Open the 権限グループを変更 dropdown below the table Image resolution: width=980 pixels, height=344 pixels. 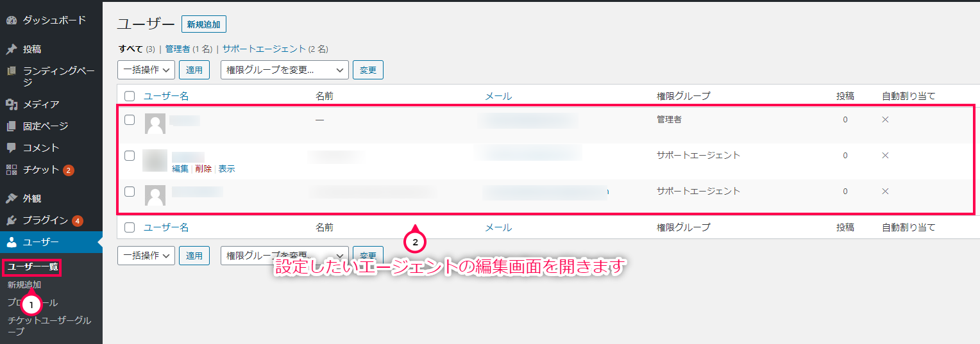[x=285, y=255]
